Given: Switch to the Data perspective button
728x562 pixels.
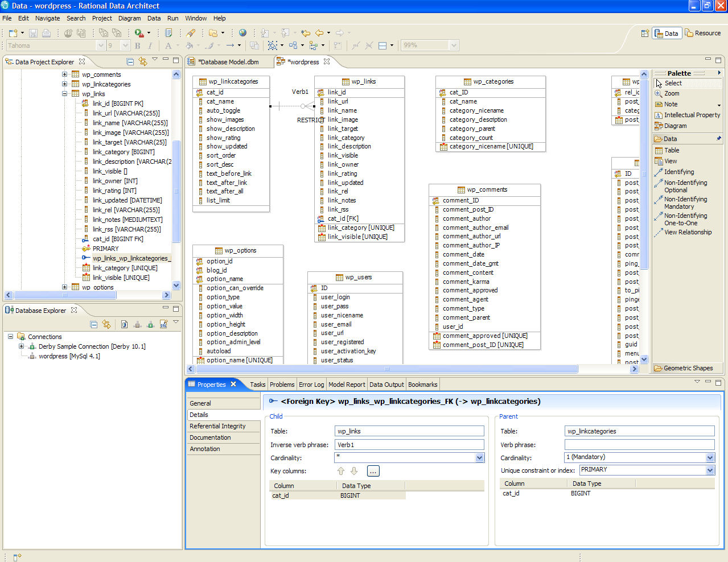Looking at the screenshot, I should tap(667, 34).
